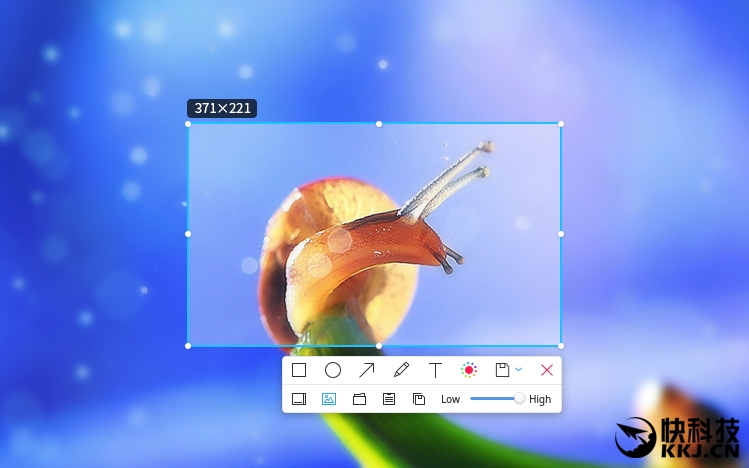Click the bottom-middle selection edge handle
Screen dimensions: 749x468
pyautogui.click(x=379, y=346)
